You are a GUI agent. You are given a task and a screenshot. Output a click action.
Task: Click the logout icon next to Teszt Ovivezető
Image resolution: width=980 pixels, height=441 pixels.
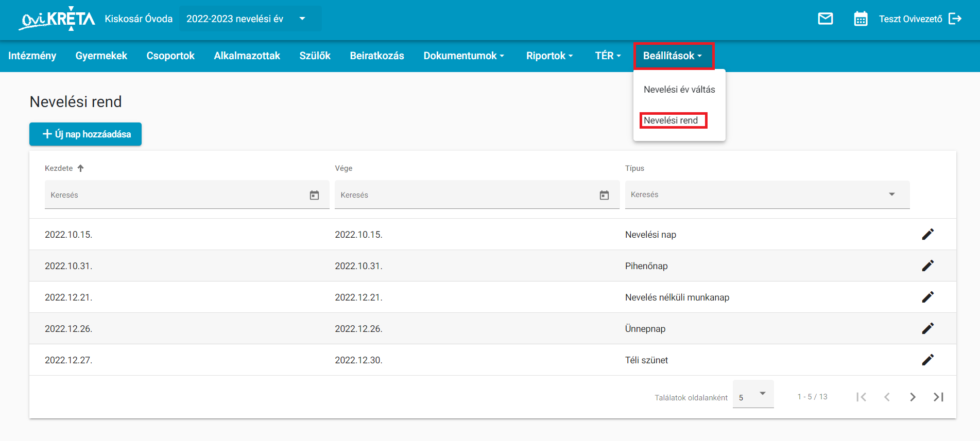pyautogui.click(x=955, y=19)
